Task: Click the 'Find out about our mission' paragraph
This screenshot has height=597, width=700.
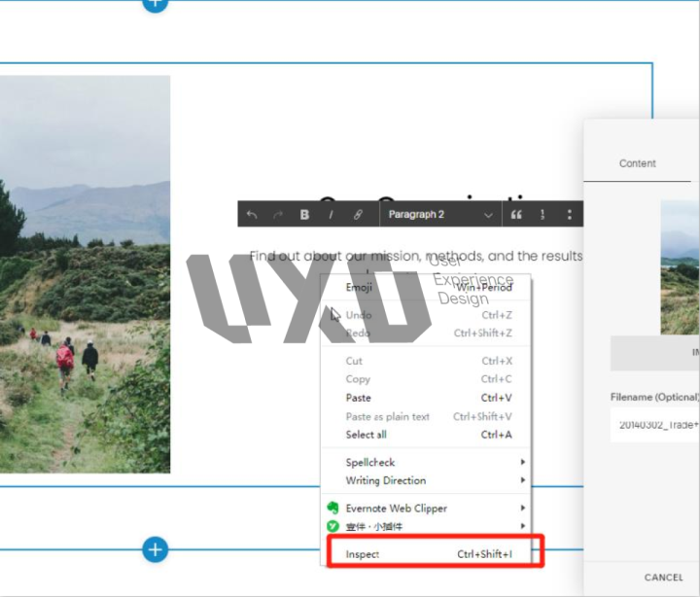Action: click(x=416, y=256)
